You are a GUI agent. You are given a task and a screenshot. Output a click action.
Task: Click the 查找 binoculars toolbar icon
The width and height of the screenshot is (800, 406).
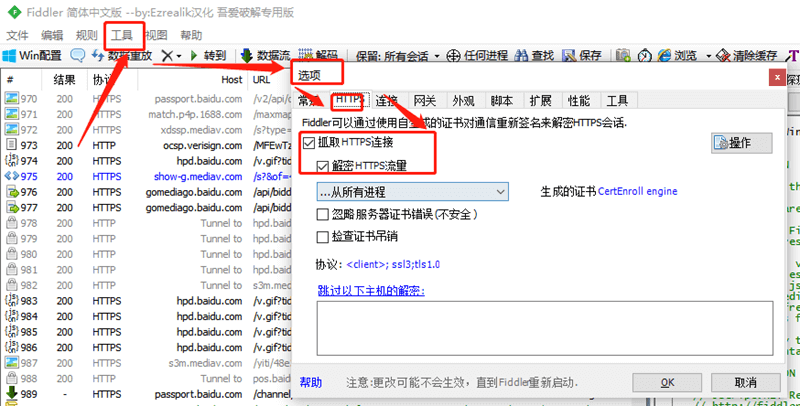[521, 56]
